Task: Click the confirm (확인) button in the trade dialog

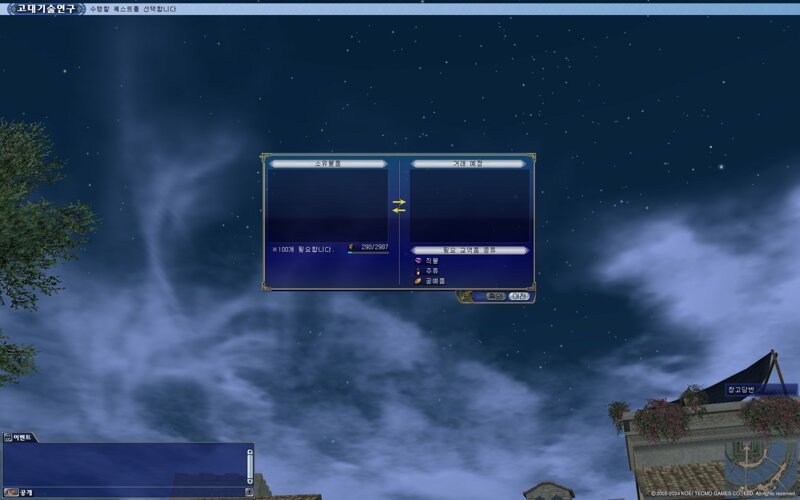Action: coord(495,296)
